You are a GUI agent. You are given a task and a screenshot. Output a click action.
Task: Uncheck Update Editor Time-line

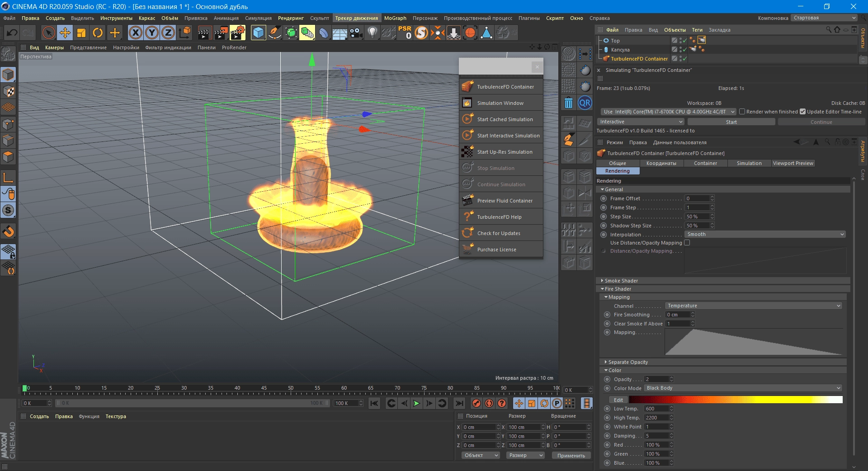[x=802, y=112]
